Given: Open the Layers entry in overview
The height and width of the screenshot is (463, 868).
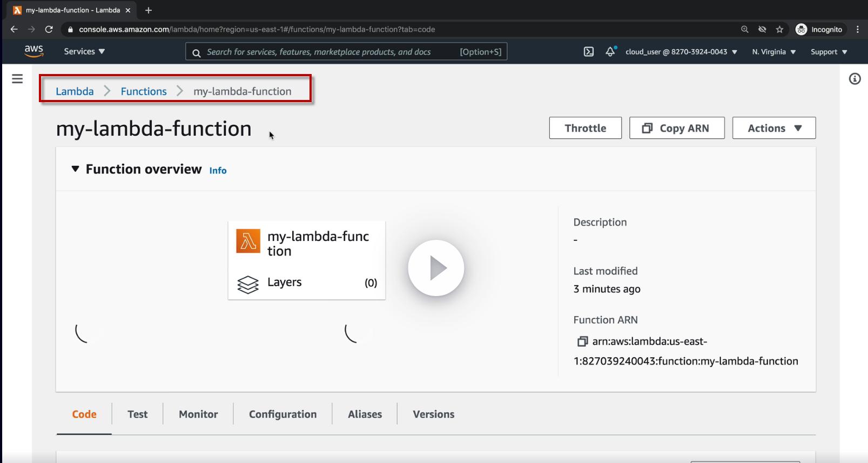Looking at the screenshot, I should [285, 283].
